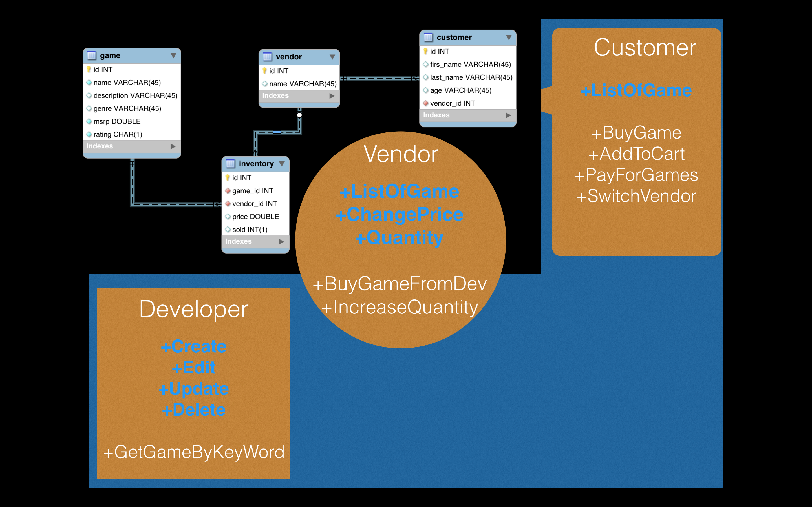Collapse the game table with header arrow
This screenshot has height=507, width=812.
[173, 55]
